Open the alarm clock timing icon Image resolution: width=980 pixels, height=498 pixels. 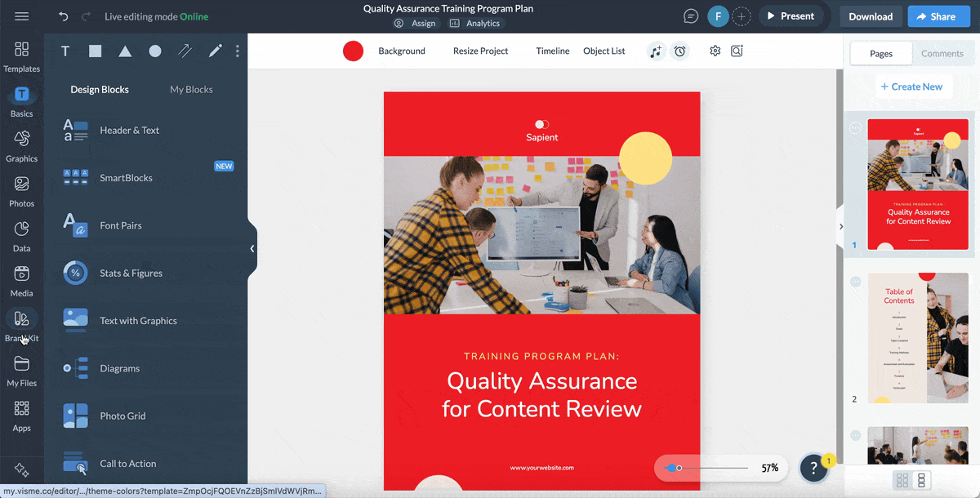pyautogui.click(x=679, y=51)
